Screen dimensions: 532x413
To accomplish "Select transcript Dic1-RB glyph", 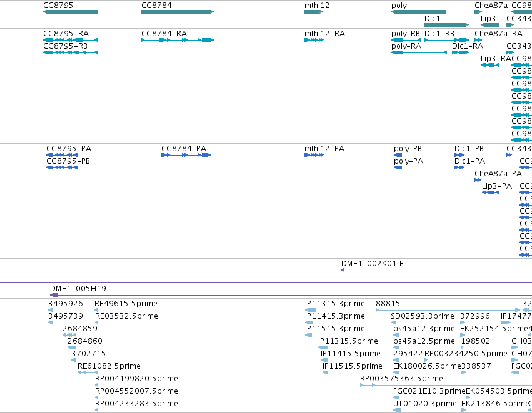I will pos(446,40).
